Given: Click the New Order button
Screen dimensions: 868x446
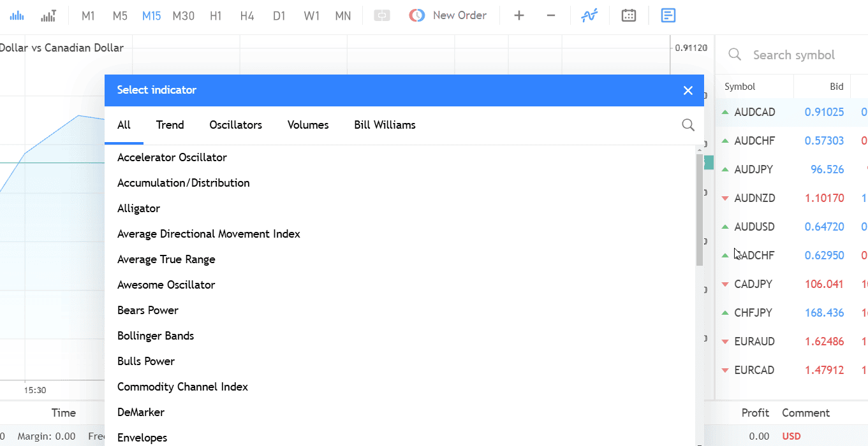Looking at the screenshot, I should (448, 16).
